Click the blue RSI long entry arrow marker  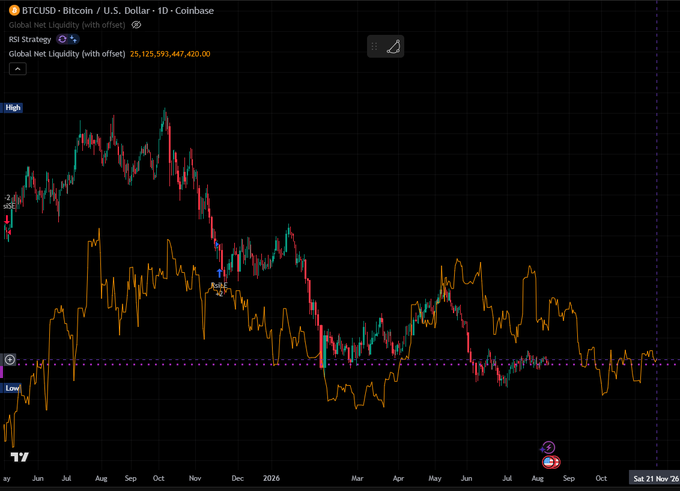point(219,273)
